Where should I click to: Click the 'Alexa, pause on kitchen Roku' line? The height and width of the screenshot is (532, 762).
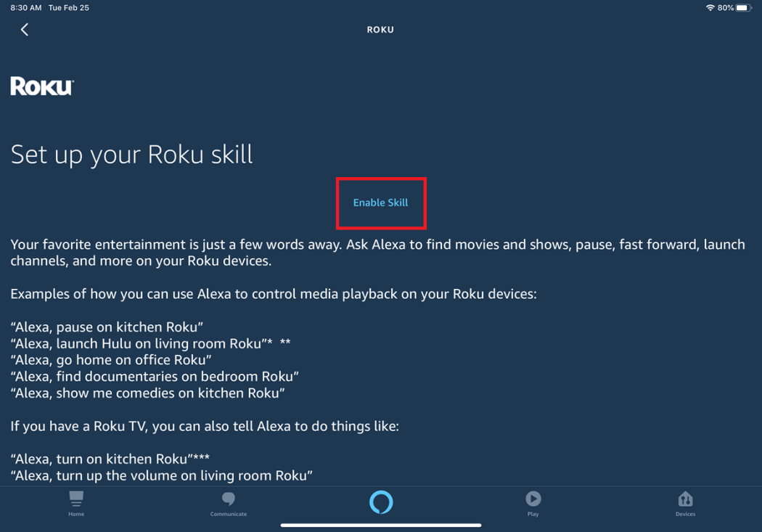tap(107, 327)
